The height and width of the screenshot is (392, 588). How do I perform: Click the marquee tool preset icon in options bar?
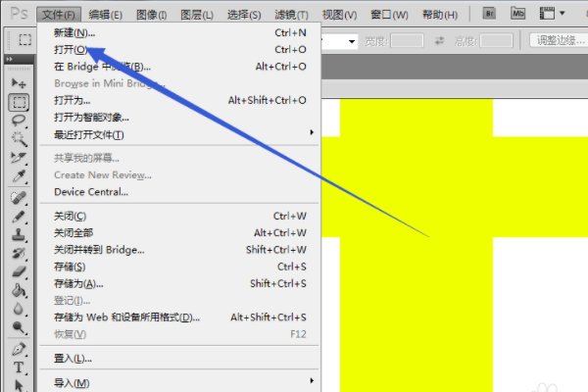[x=24, y=39]
